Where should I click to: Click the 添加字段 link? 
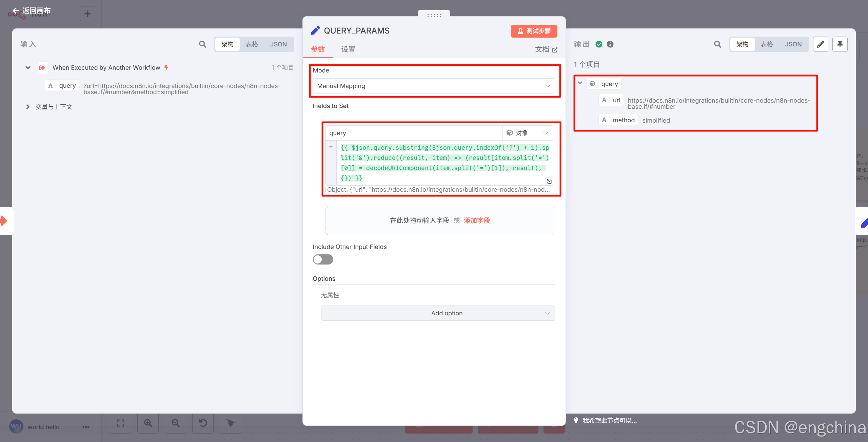click(477, 220)
